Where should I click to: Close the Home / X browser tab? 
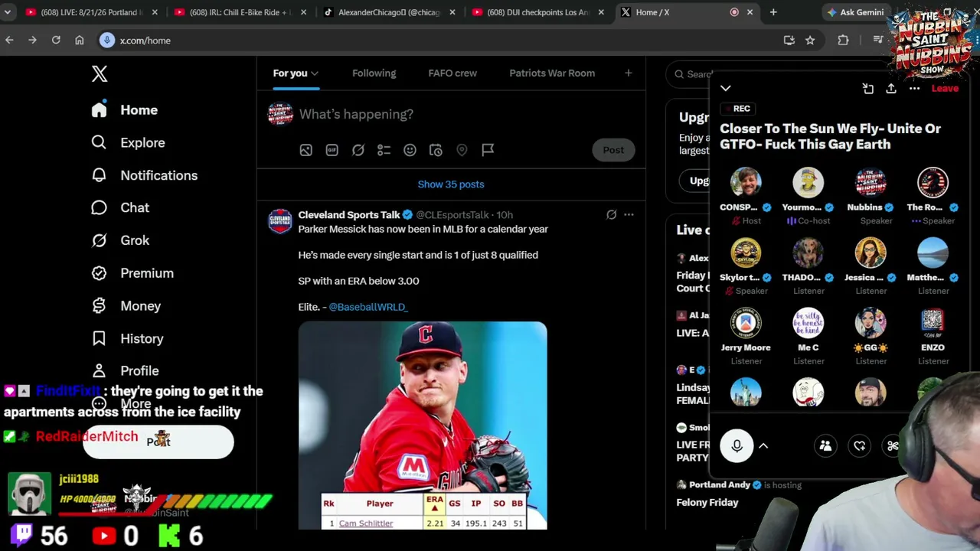750,12
